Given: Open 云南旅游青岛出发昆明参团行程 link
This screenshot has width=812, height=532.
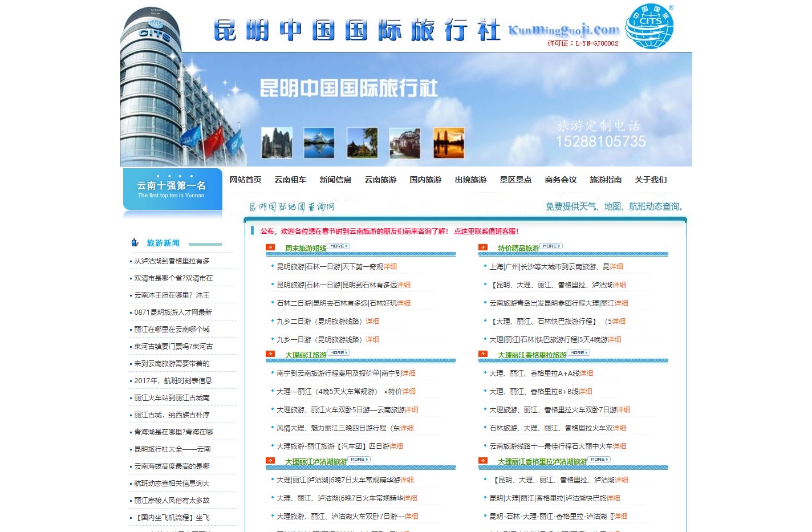Looking at the screenshot, I should (552, 303).
